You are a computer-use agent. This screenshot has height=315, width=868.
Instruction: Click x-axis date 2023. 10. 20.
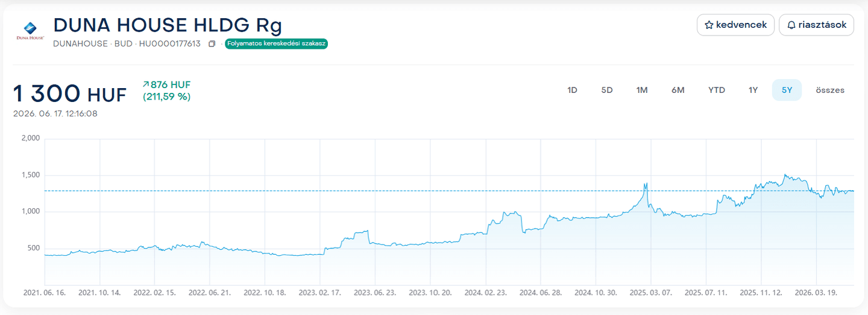430,293
